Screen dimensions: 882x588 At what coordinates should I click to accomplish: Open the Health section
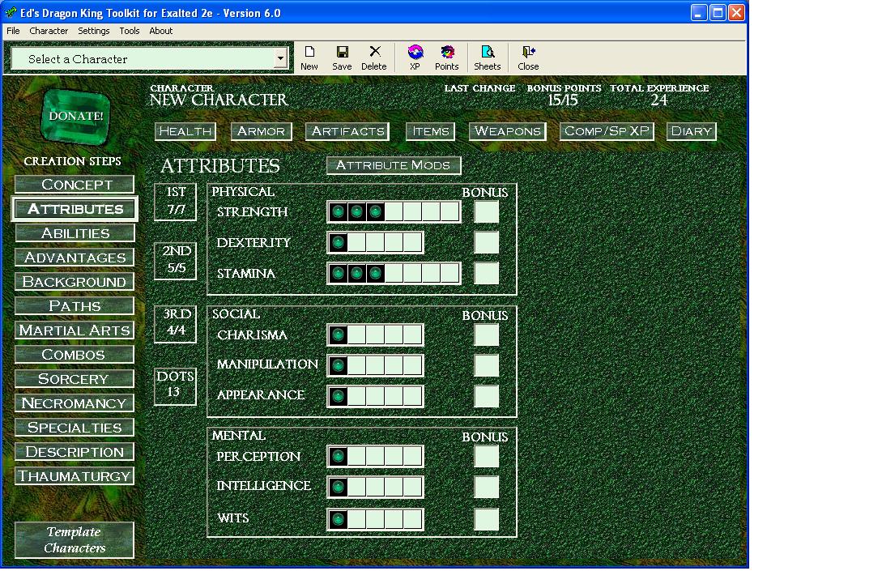click(185, 131)
